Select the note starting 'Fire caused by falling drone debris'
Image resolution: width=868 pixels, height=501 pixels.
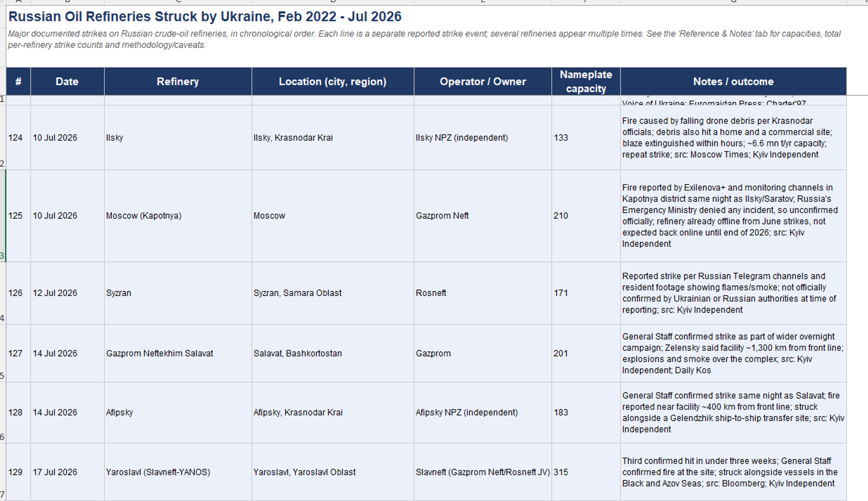pos(734,138)
